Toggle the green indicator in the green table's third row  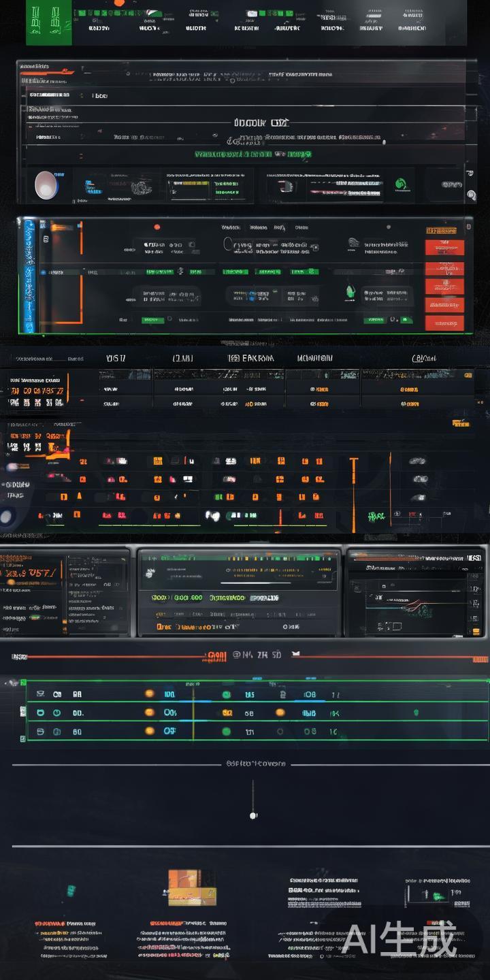click(x=226, y=732)
